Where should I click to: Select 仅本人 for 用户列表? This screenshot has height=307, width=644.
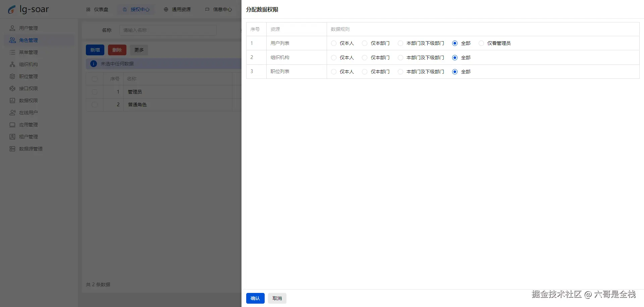tap(334, 43)
